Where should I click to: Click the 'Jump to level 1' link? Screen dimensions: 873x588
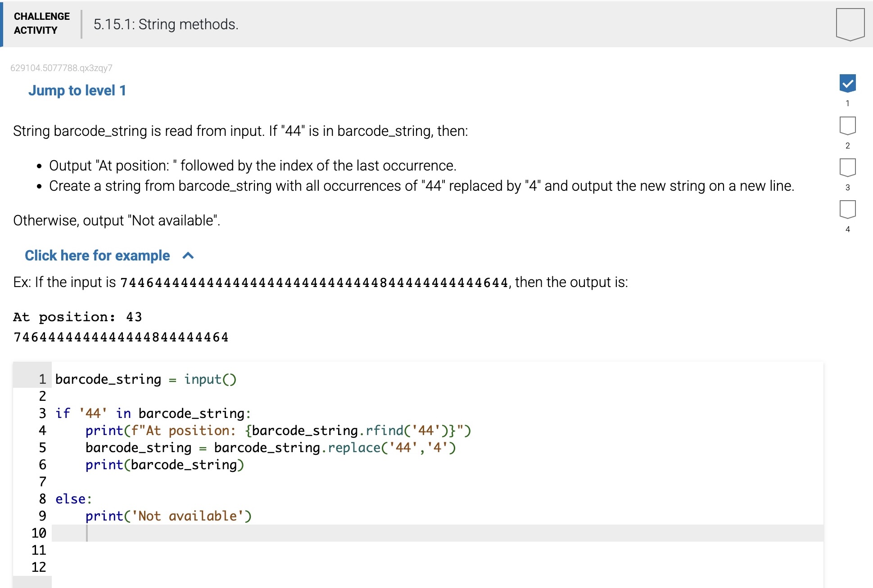77,90
